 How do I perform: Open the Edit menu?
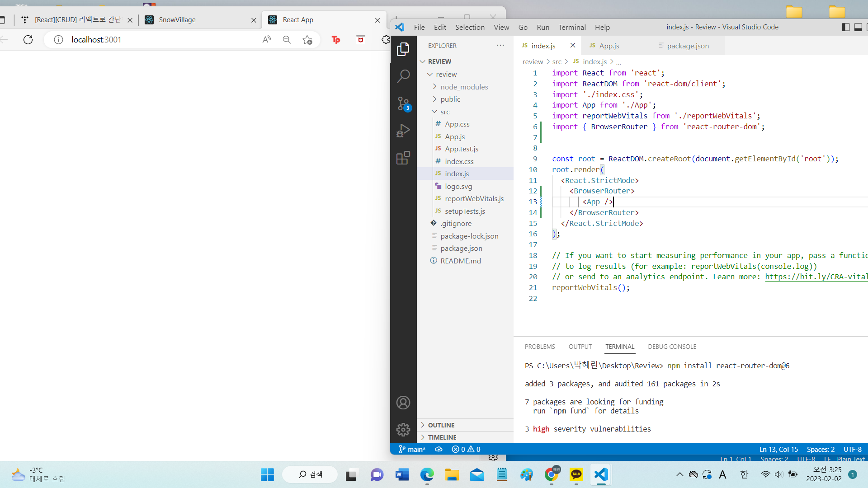pyautogui.click(x=440, y=27)
